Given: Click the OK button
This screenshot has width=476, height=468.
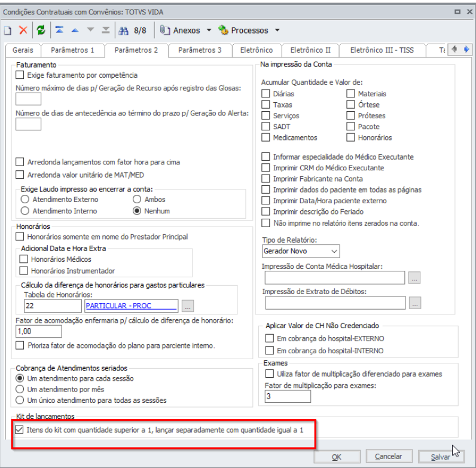Looking at the screenshot, I should coord(337,457).
